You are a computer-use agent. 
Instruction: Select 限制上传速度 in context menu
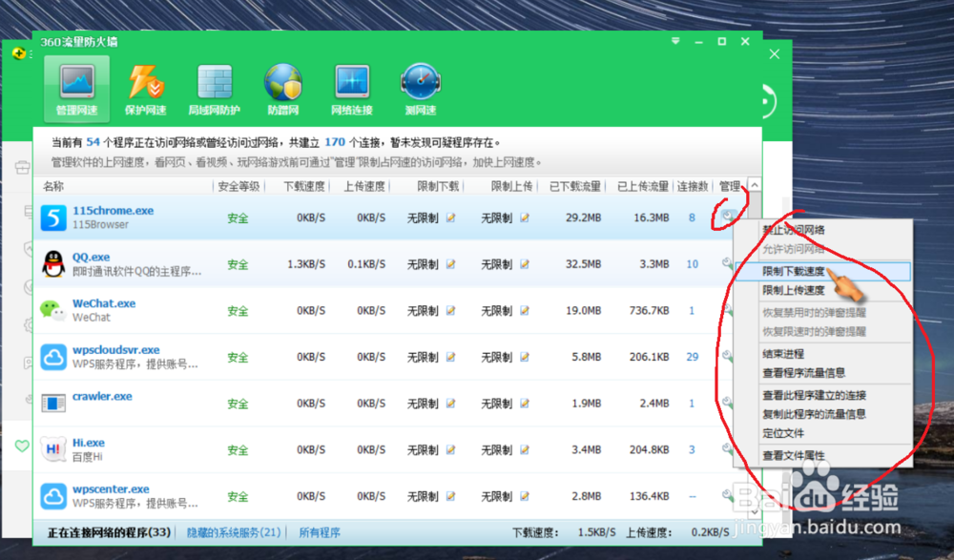click(794, 290)
